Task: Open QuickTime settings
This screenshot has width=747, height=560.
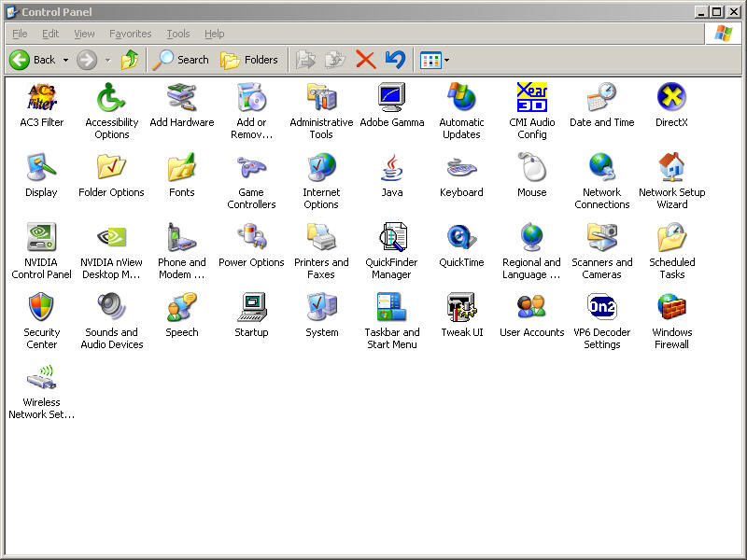Action: (461, 245)
